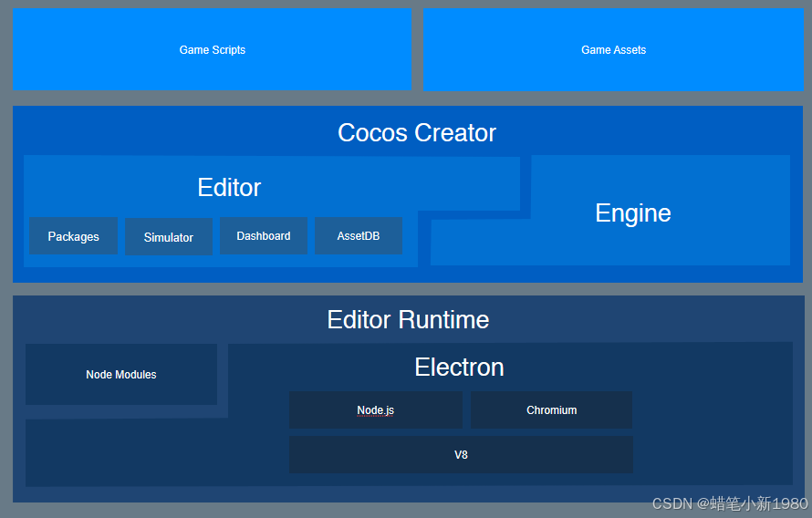Click the Game Assets block
The image size is (812, 518).
[613, 49]
